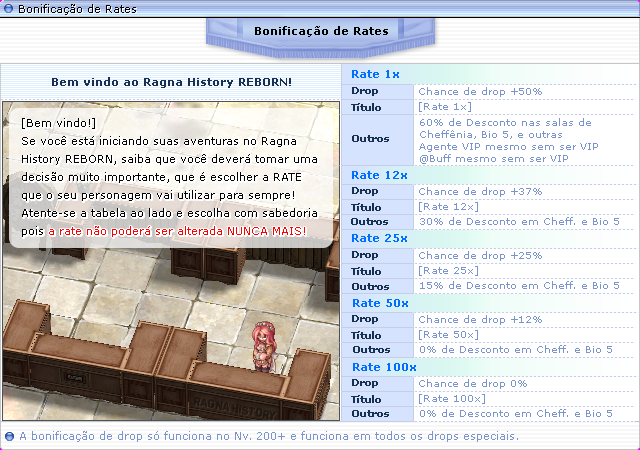Click the Bem vindo ao Ragna History REBORN heading
Screen dimensions: 640x450
(171, 80)
